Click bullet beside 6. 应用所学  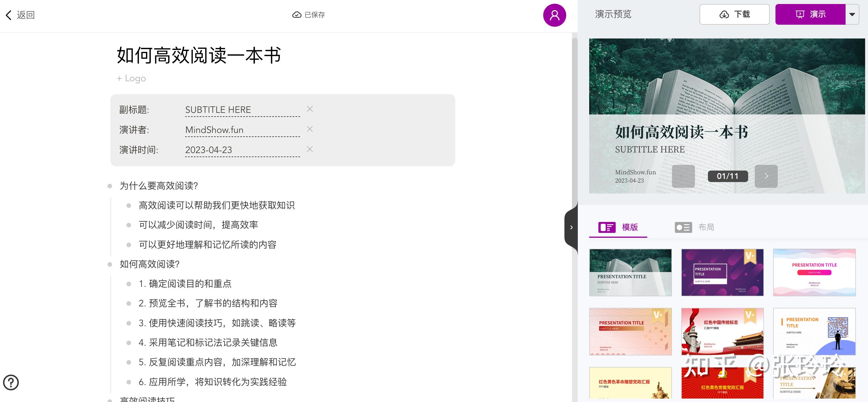[x=128, y=382]
